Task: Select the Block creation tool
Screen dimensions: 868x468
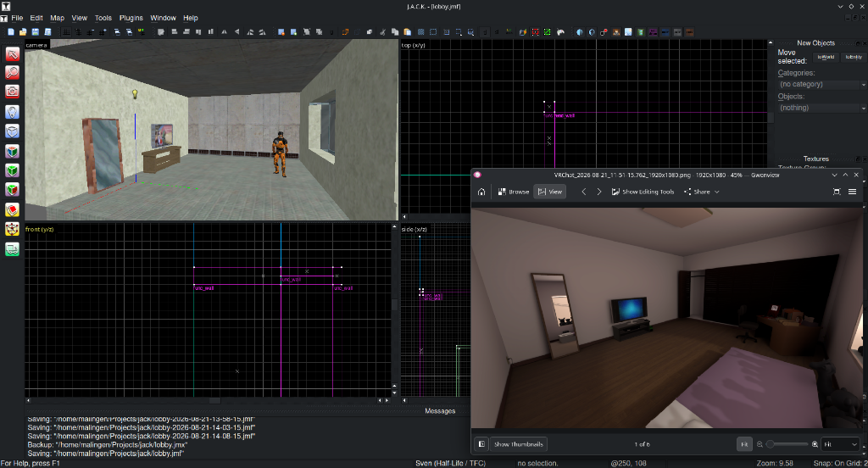Action: point(12,131)
